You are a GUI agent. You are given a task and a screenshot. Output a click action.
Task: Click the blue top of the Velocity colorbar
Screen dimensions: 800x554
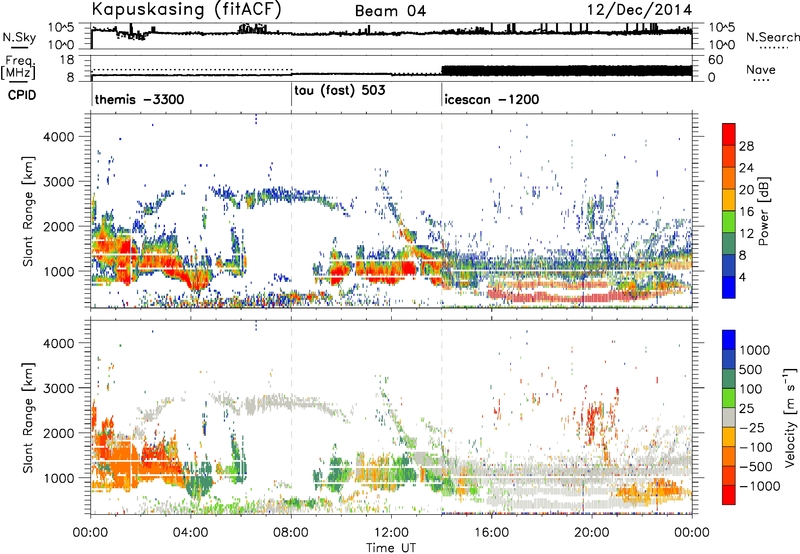729,340
